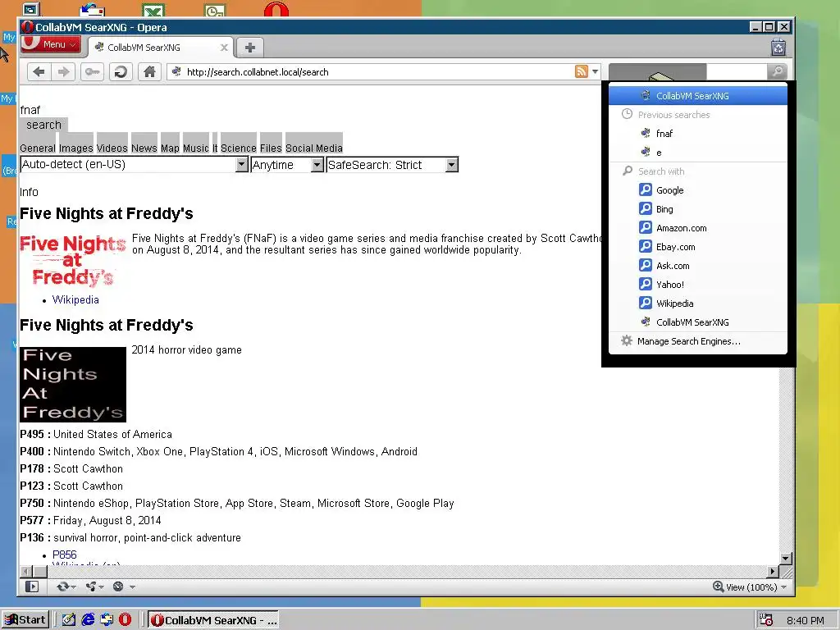The height and width of the screenshot is (630, 840).
Task: Click the search field in toolbar
Action: coord(737,71)
